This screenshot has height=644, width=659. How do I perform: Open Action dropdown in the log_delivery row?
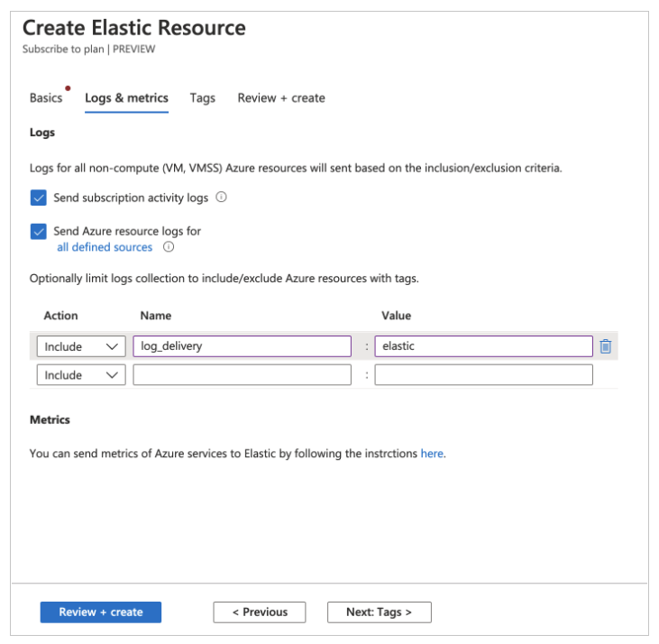click(x=81, y=346)
